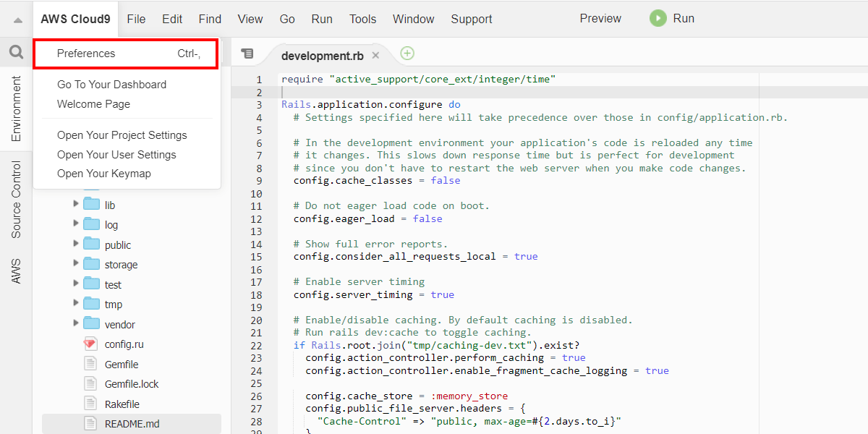Click 'config.cache_store = :memory_store' line
The image size is (868, 434).
coord(407,396)
